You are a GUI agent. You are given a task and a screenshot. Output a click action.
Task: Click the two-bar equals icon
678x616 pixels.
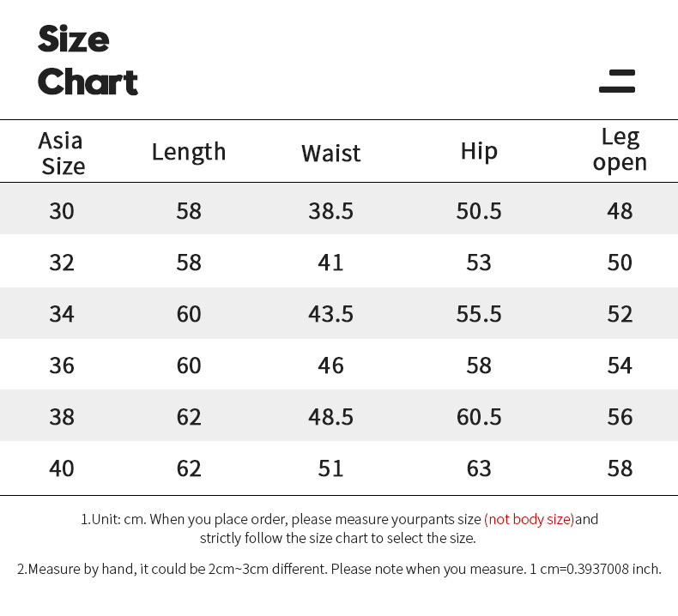tap(617, 81)
